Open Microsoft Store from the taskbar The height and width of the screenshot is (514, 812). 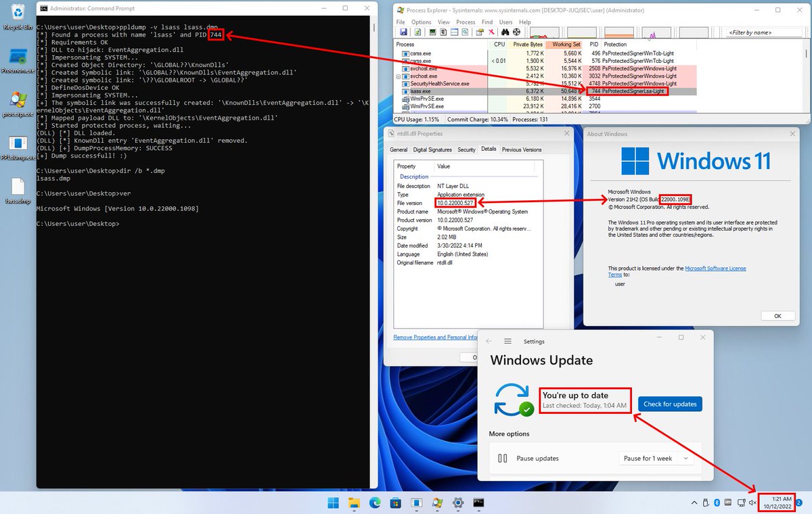396,503
